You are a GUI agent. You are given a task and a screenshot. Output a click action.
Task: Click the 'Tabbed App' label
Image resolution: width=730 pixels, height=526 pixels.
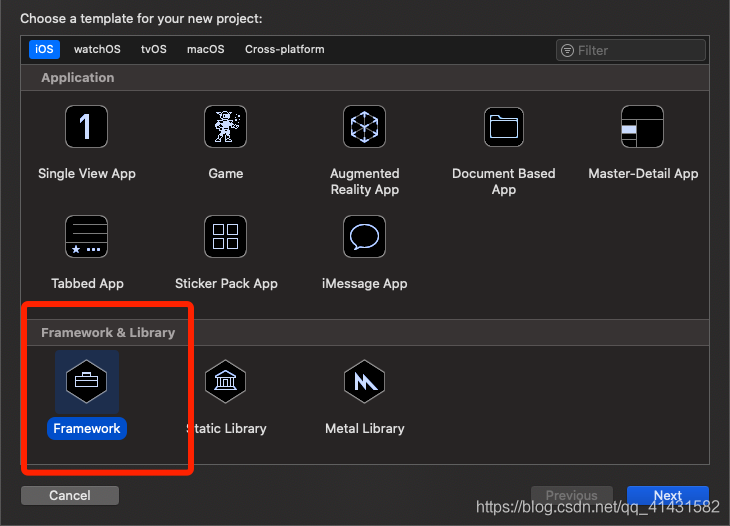(87, 283)
